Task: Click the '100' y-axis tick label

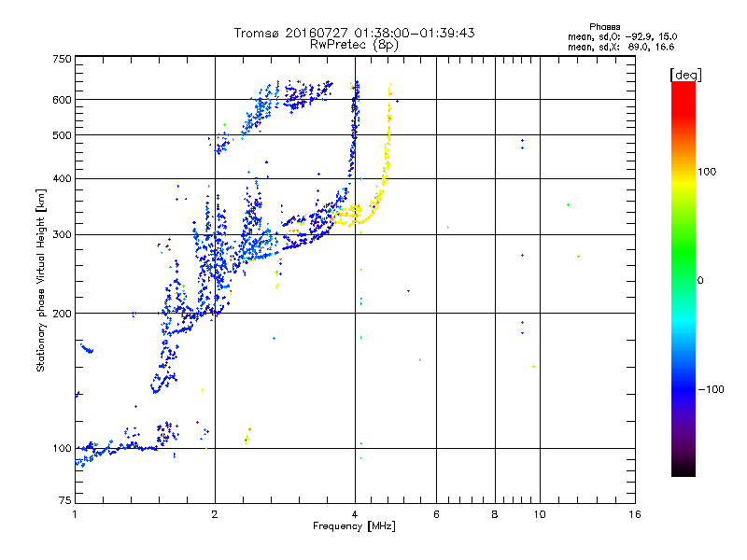Action: (x=62, y=449)
